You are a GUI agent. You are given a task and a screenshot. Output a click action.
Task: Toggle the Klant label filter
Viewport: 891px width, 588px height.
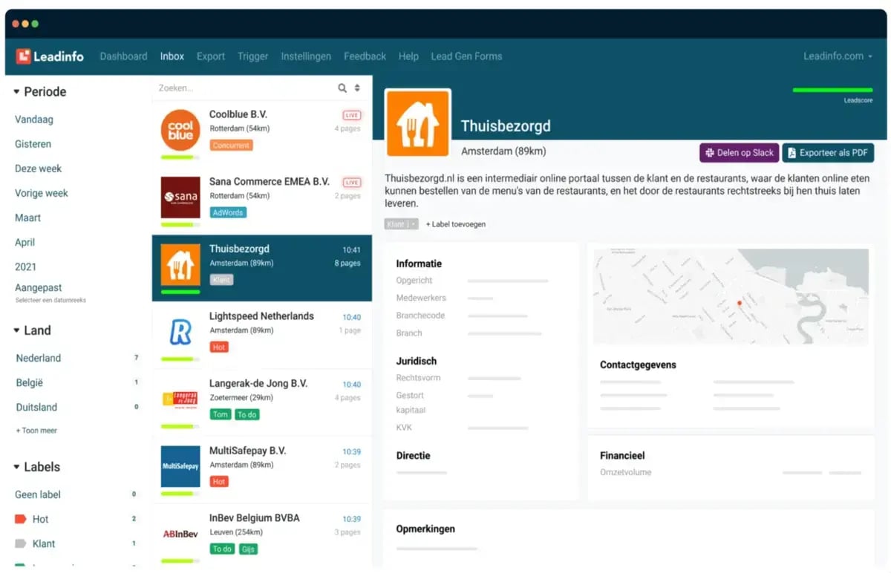point(42,543)
